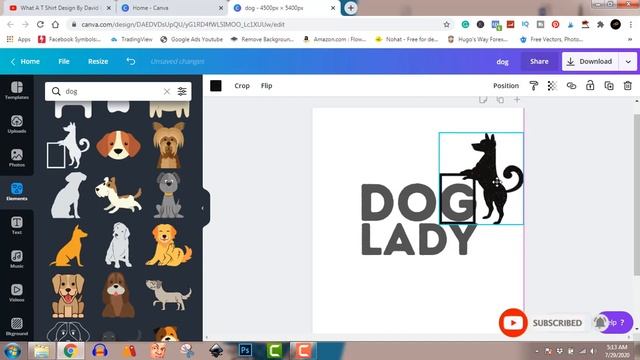Duplicate the selected element
Image resolution: width=640 pixels, height=360 pixels.
[609, 86]
